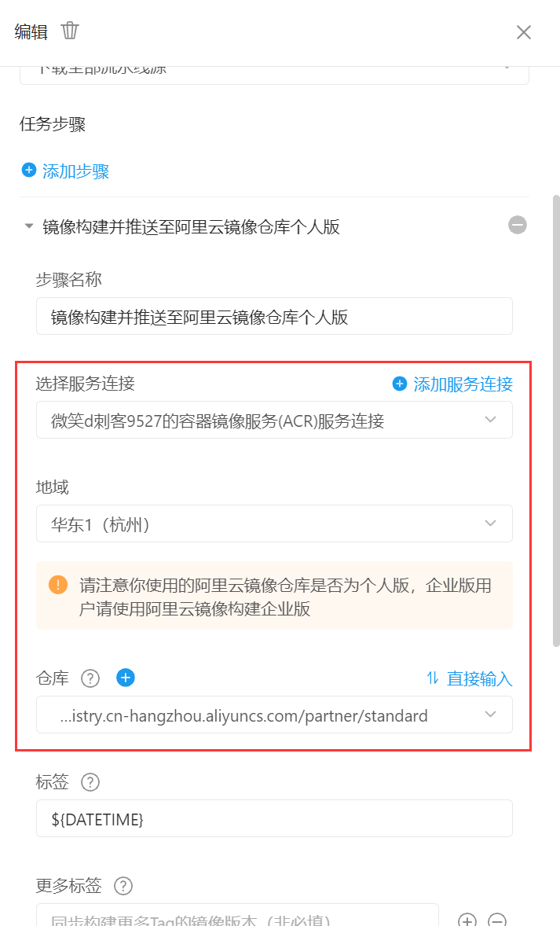Viewport: 560px width, 926px height.
Task: Open the help tooltip next to 仓库
Action: click(90, 678)
